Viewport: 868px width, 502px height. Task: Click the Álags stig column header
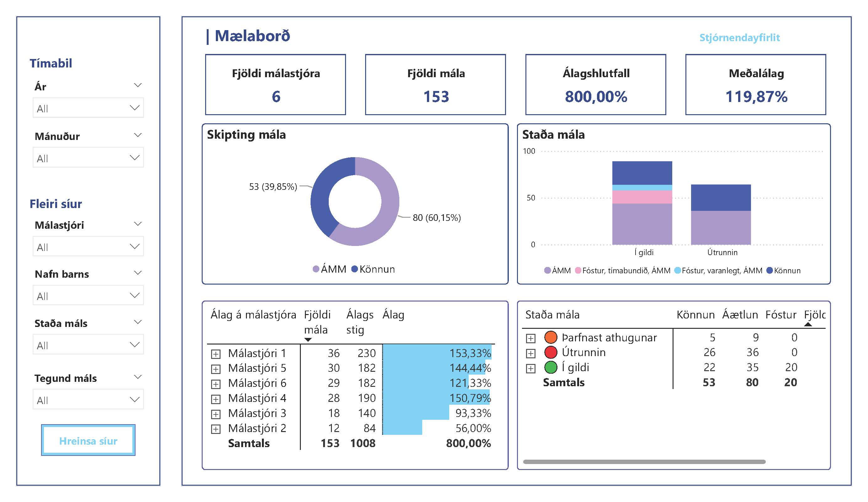359,322
